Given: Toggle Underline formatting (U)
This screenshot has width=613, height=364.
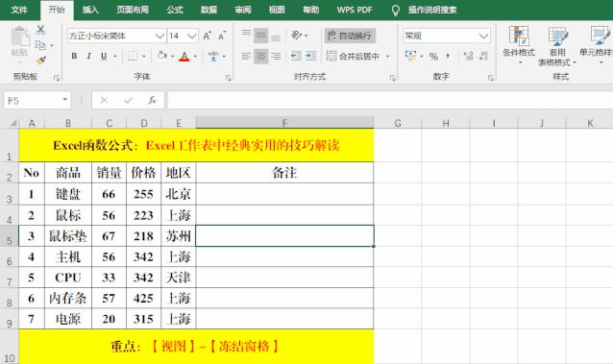Looking at the screenshot, I should tap(104, 57).
